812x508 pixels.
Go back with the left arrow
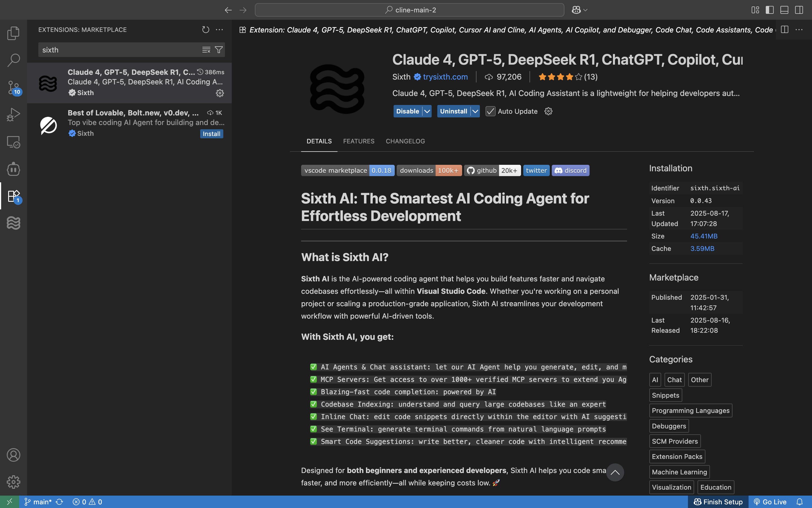click(x=228, y=10)
